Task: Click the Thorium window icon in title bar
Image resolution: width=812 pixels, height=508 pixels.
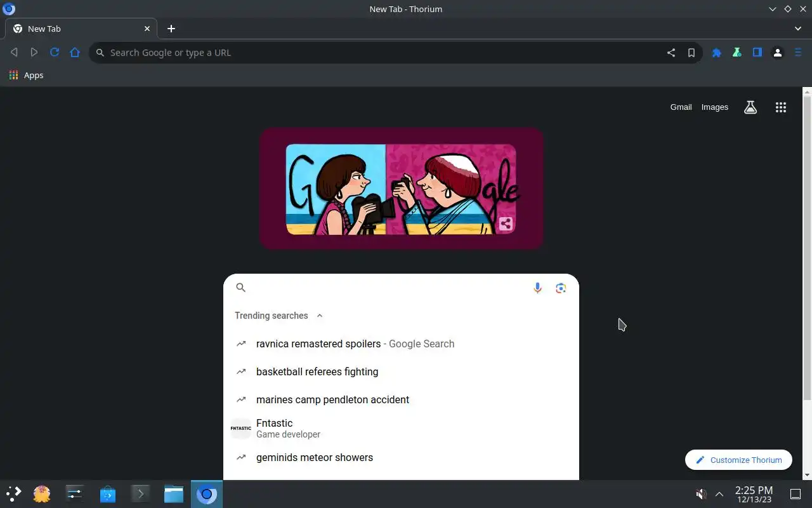Action: 9,9
